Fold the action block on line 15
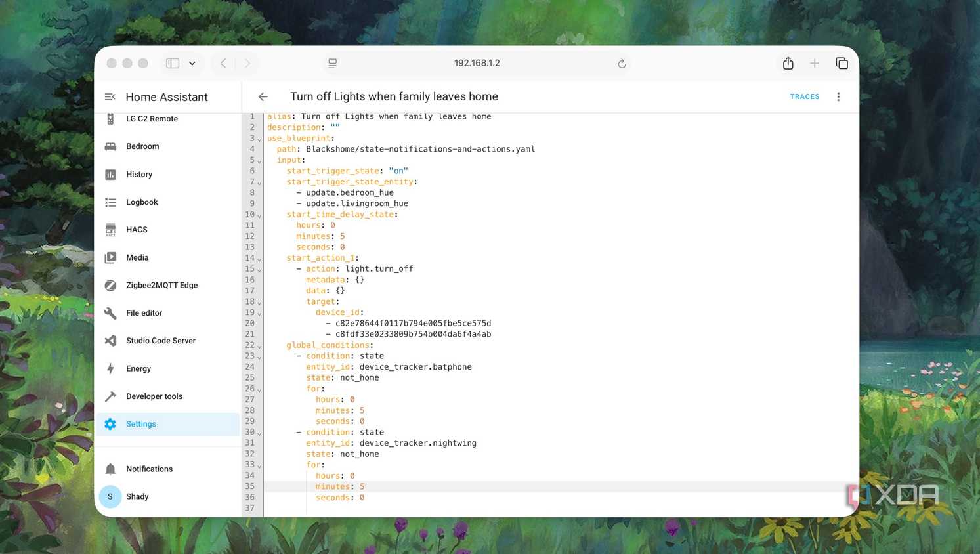The height and width of the screenshot is (554, 980). 259,270
